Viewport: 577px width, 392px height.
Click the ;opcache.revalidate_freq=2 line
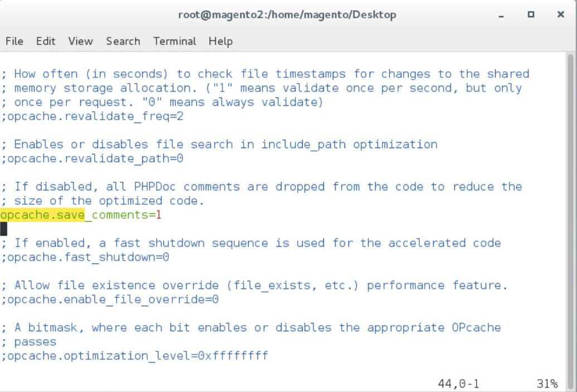coord(93,116)
